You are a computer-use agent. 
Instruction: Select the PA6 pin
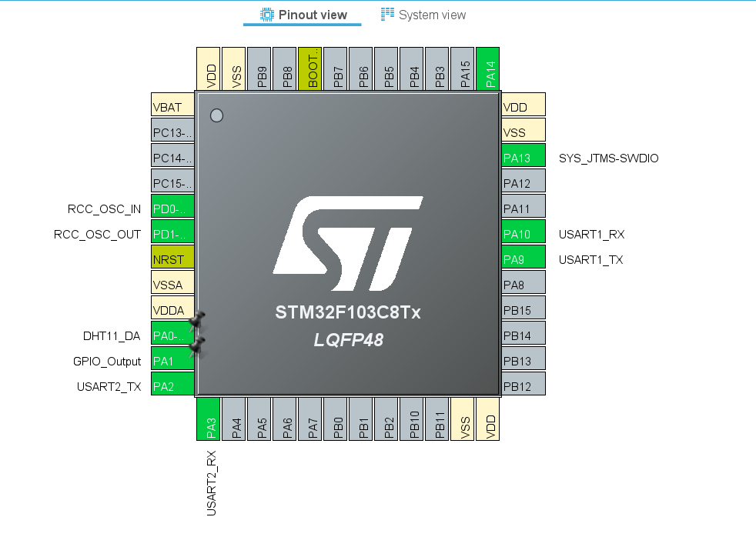tap(285, 419)
